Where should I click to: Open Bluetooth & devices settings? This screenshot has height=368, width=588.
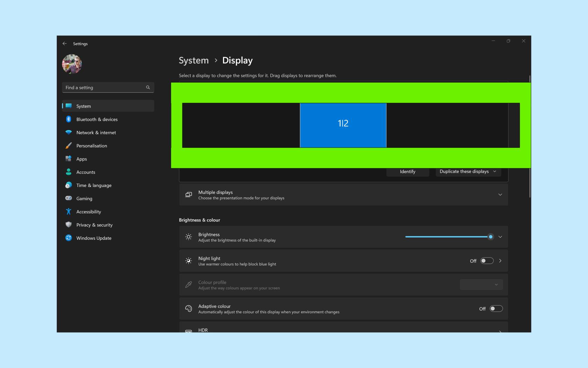click(x=108, y=119)
